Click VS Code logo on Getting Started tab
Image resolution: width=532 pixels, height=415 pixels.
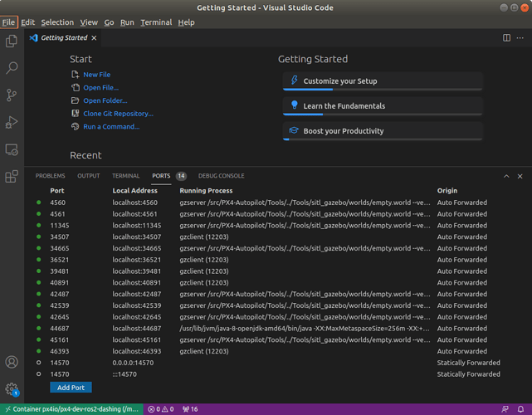coord(33,37)
